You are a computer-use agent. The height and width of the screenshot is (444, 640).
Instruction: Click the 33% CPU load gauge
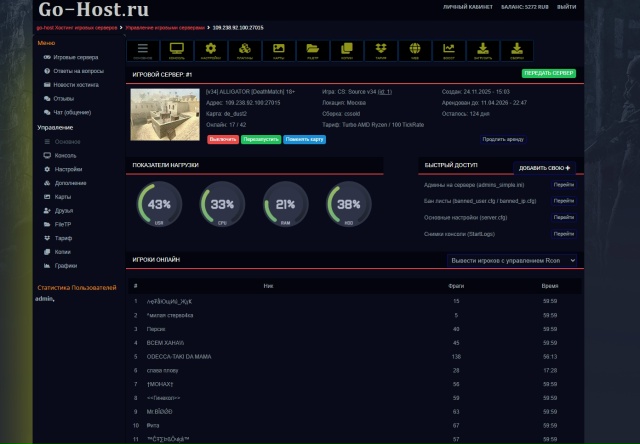coord(222,204)
